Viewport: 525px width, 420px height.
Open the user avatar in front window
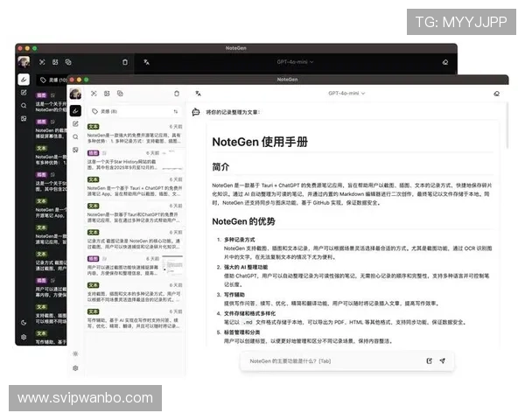[75, 94]
